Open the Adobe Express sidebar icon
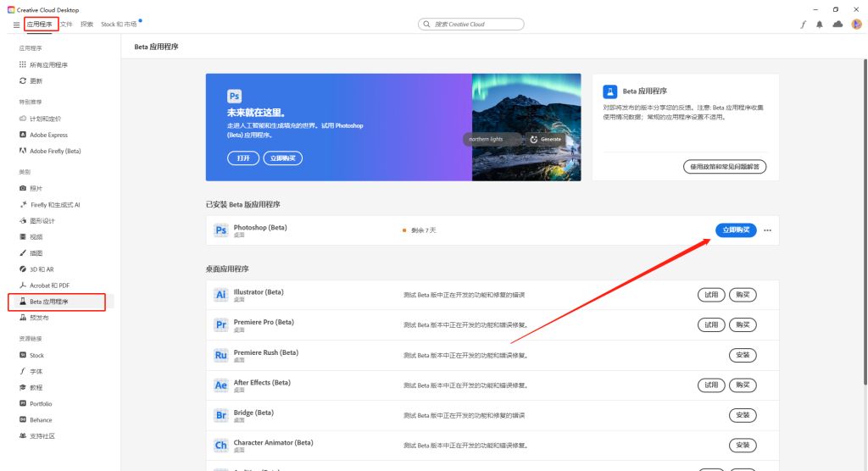 pos(23,135)
